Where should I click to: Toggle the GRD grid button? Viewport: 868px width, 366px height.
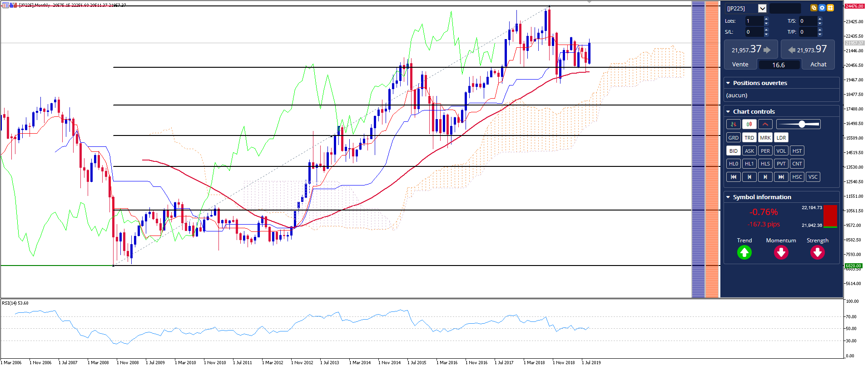(733, 138)
